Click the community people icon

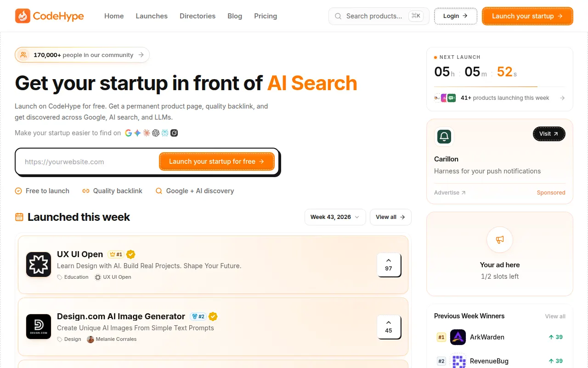point(23,55)
